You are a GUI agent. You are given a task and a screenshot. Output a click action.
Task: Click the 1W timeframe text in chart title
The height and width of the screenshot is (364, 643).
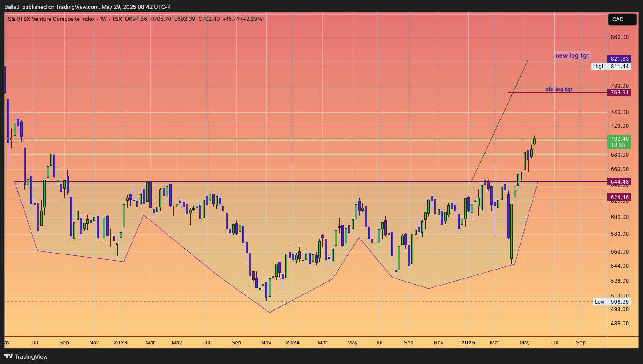tap(103, 19)
